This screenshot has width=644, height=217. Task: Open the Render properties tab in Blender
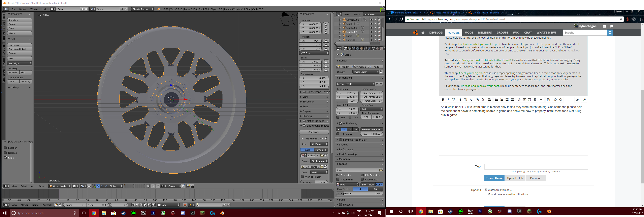pyautogui.click(x=346, y=48)
